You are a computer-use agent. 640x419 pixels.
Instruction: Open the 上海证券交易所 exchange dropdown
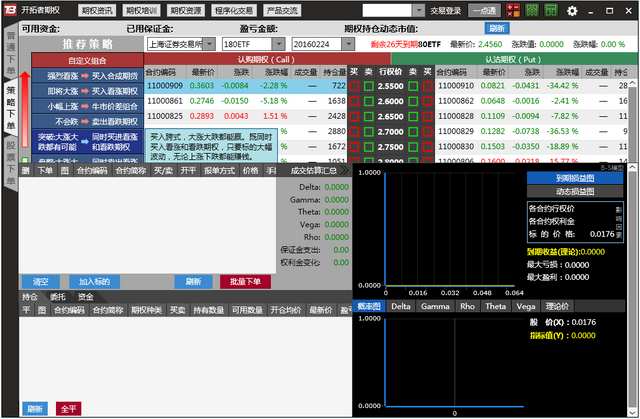(209, 44)
